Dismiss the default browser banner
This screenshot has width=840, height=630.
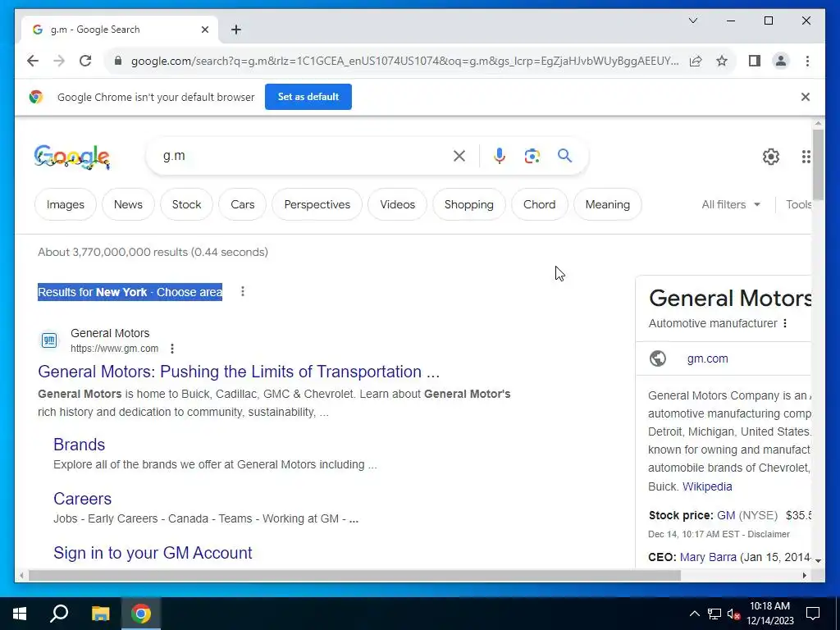[x=806, y=97]
